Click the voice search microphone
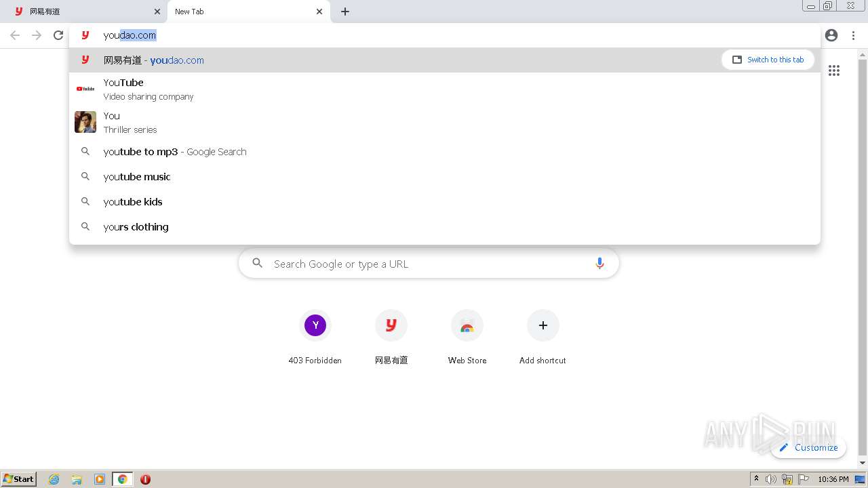The width and height of the screenshot is (868, 488). coord(599,264)
